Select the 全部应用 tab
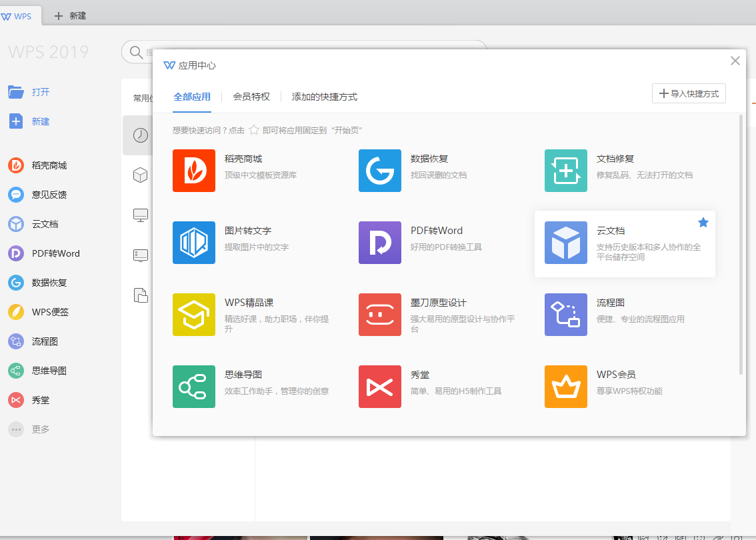 coord(192,97)
